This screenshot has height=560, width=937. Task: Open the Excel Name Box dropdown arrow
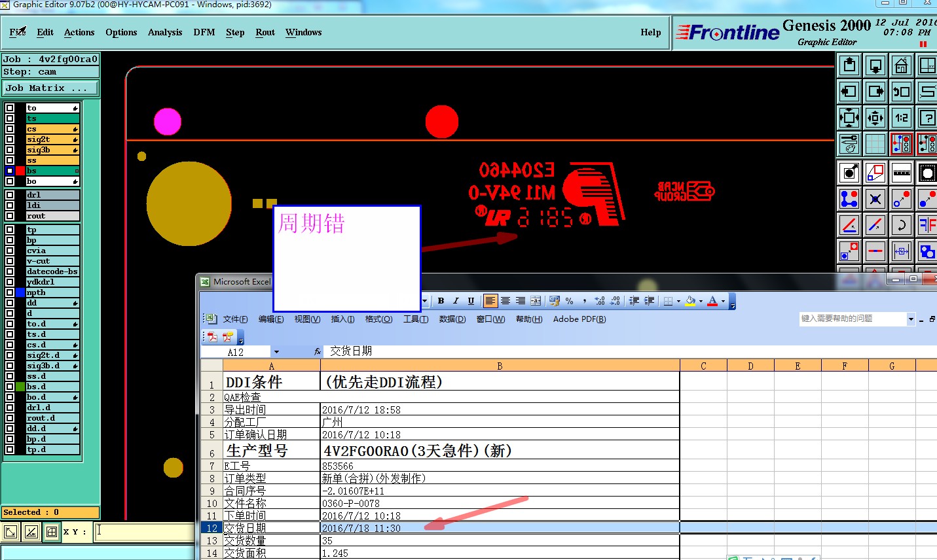coord(276,352)
